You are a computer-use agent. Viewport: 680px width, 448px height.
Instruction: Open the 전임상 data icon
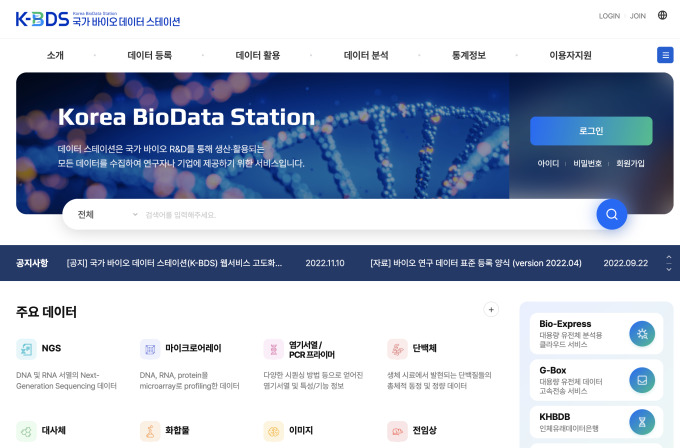click(x=397, y=432)
